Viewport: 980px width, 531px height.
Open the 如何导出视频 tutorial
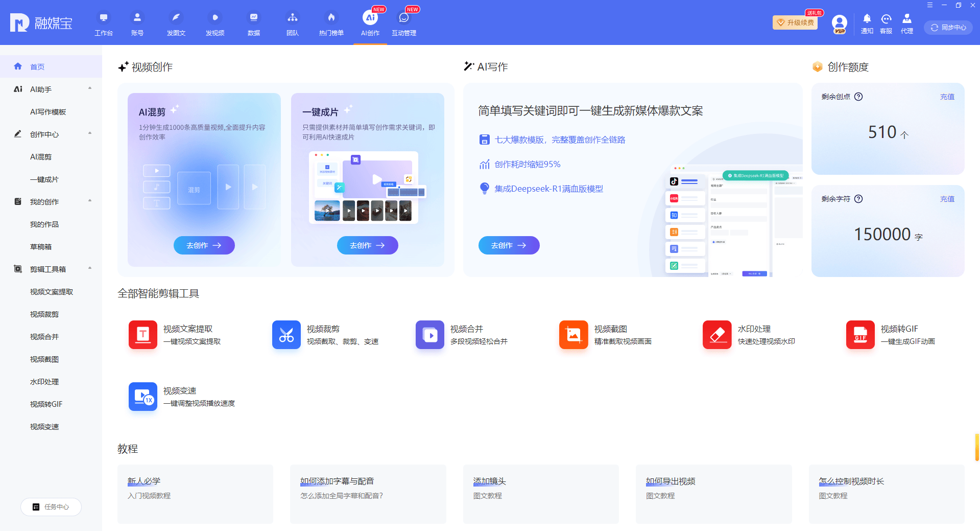point(714,494)
